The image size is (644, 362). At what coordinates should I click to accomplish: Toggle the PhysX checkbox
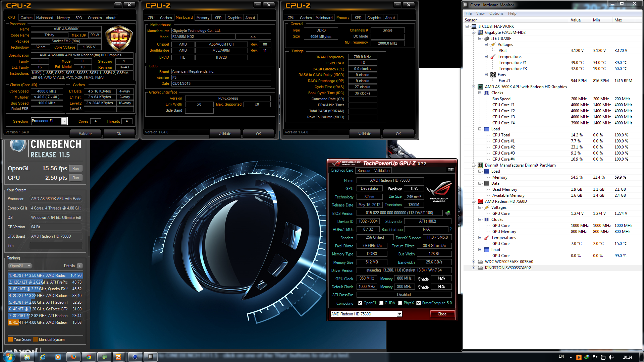(400, 303)
